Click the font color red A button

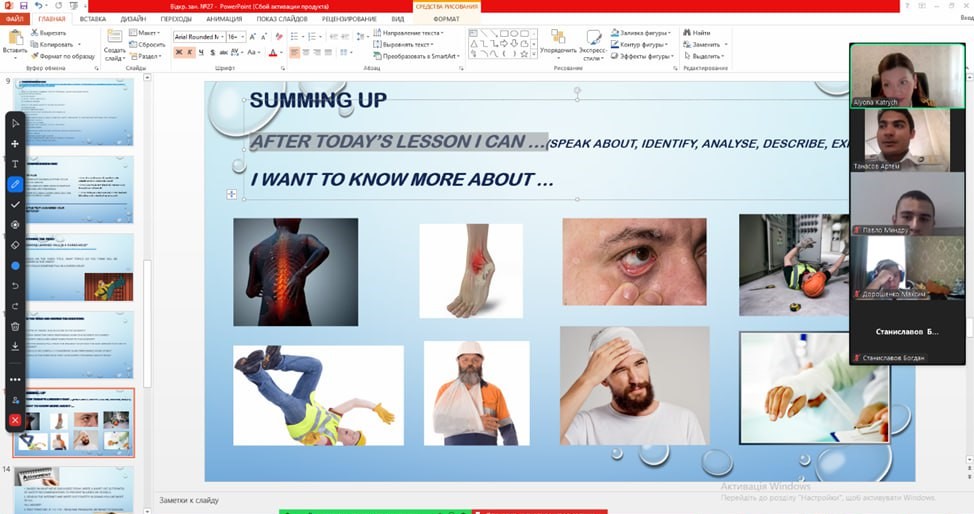click(x=273, y=52)
